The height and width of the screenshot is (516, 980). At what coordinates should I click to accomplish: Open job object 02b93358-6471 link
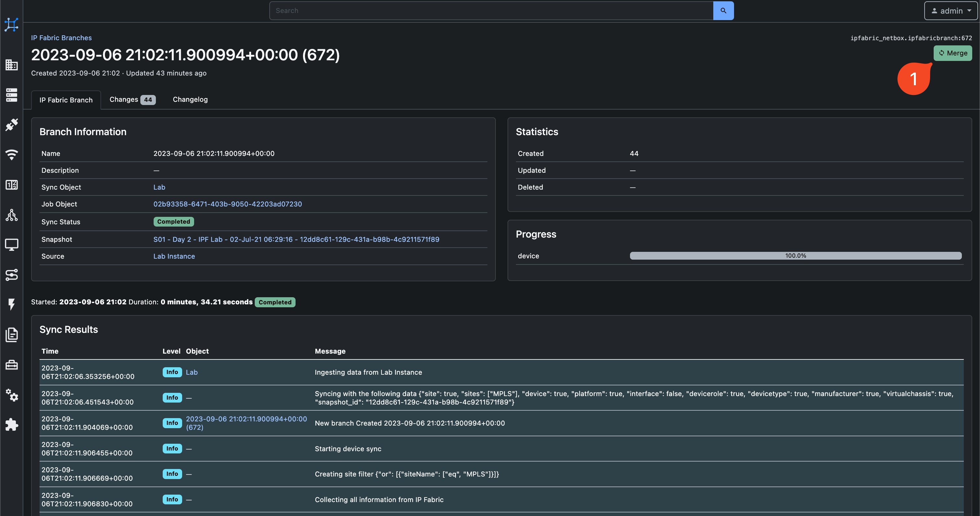tap(227, 204)
